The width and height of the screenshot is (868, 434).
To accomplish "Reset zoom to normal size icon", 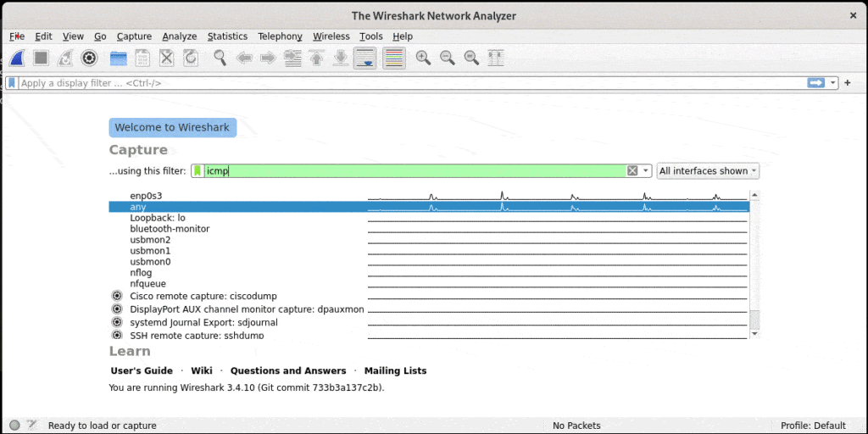I will [x=471, y=58].
